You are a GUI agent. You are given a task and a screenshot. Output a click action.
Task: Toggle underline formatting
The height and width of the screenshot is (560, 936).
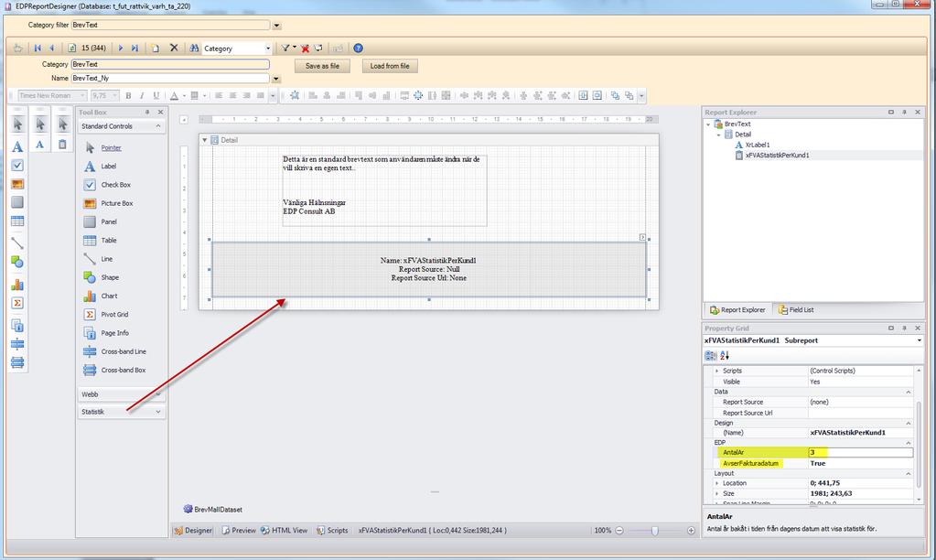coord(156,95)
